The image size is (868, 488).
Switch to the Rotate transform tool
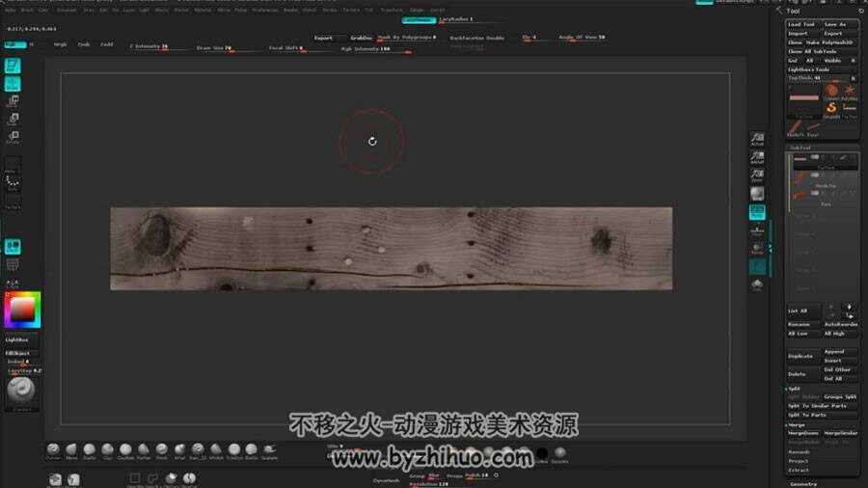pyautogui.click(x=13, y=137)
